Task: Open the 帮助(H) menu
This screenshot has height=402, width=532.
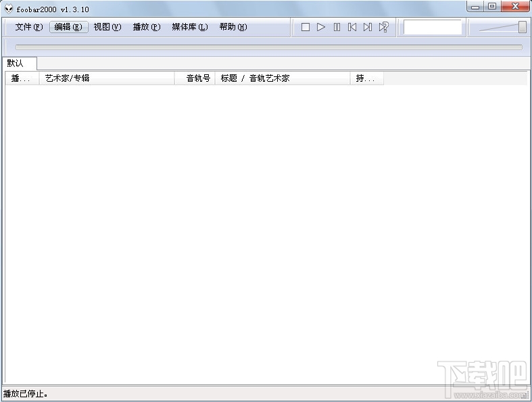Action: [233, 27]
